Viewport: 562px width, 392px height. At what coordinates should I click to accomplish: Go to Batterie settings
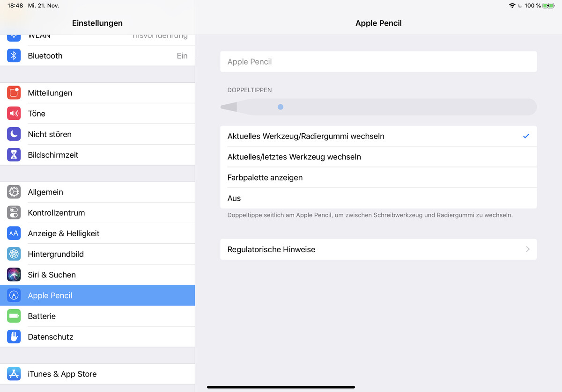tap(42, 316)
